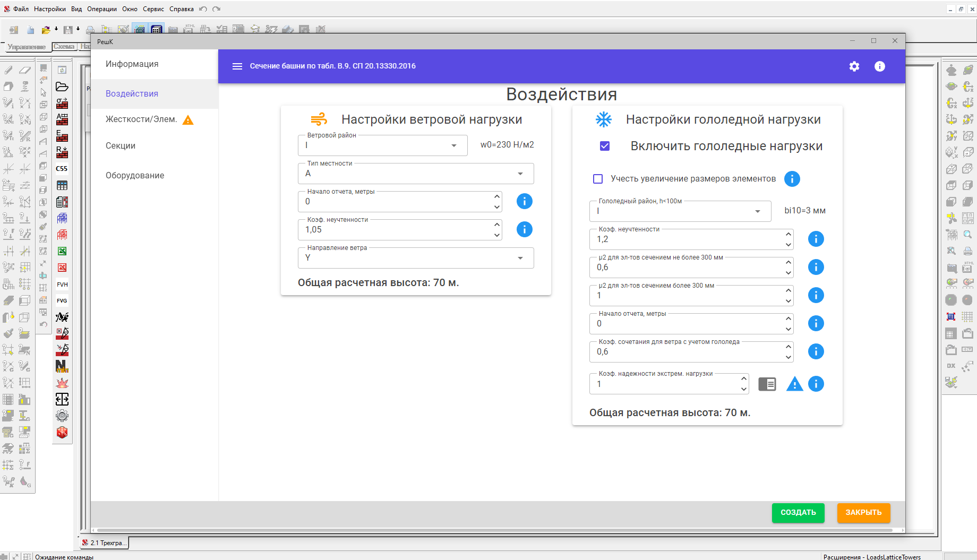Click info icon next to Учесть увеличение размеров
The height and width of the screenshot is (560, 977).
point(792,179)
